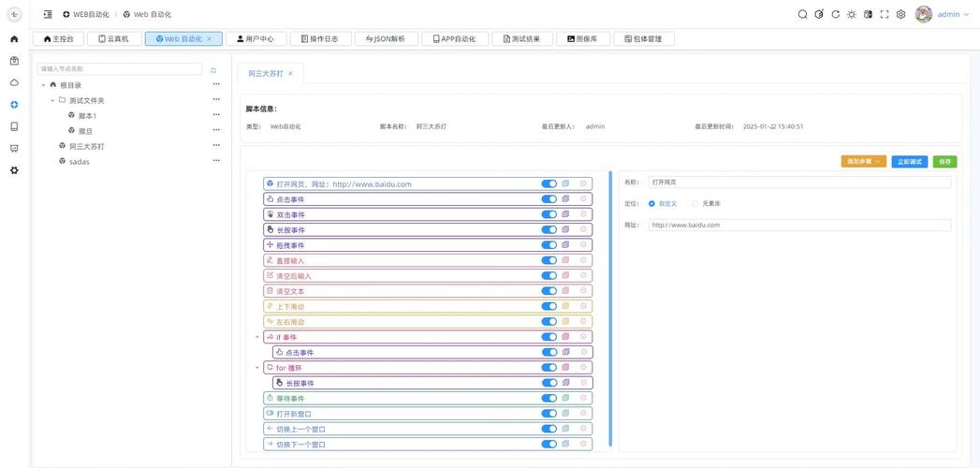The height and width of the screenshot is (468, 980).
Task: Open the gear icon in left sidebar
Action: coord(14,170)
